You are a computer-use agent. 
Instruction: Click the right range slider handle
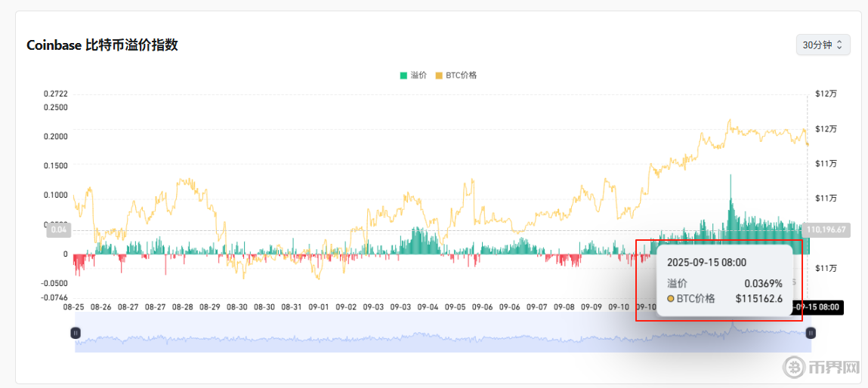811,333
